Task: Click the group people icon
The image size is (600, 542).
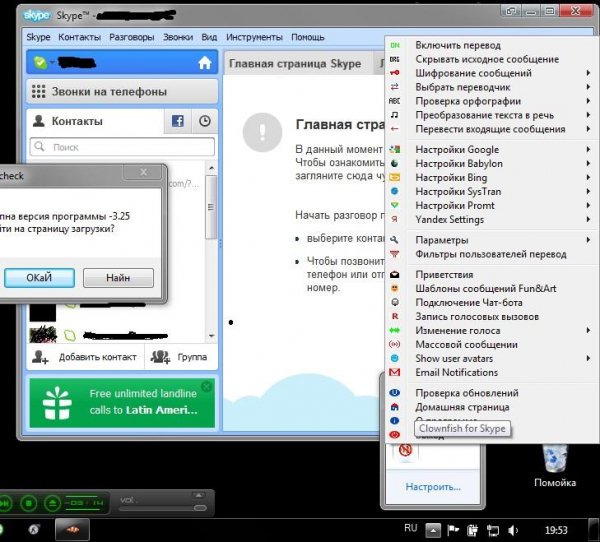Action: (x=160, y=357)
